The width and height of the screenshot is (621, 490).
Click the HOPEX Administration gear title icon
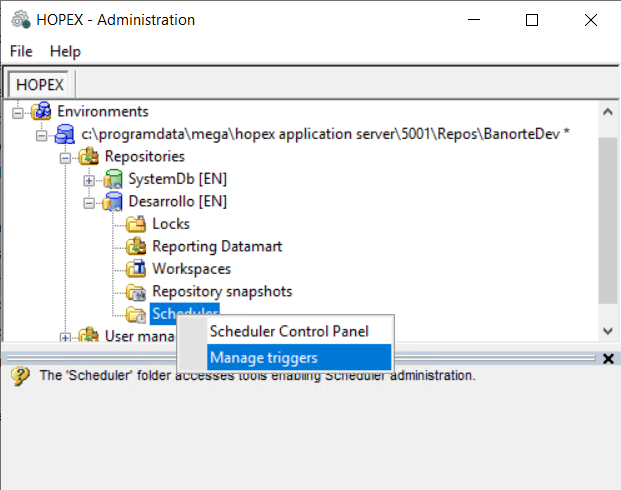[21, 20]
